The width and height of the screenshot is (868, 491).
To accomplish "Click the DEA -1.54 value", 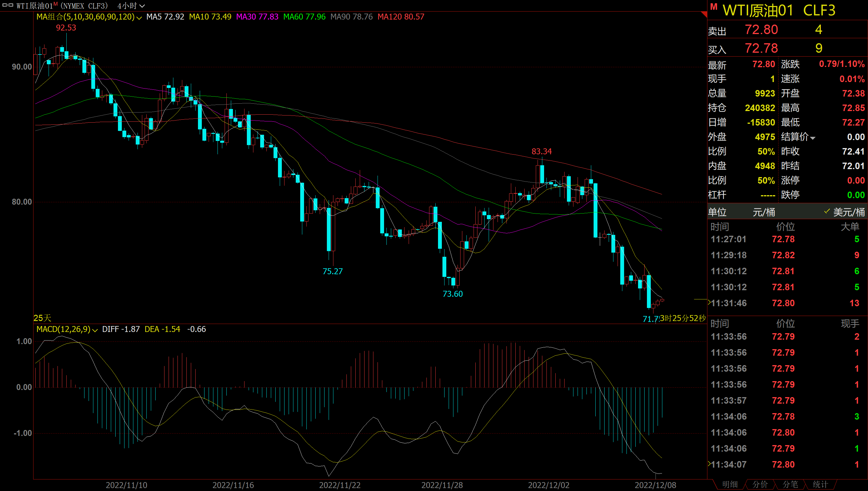I will click(162, 329).
